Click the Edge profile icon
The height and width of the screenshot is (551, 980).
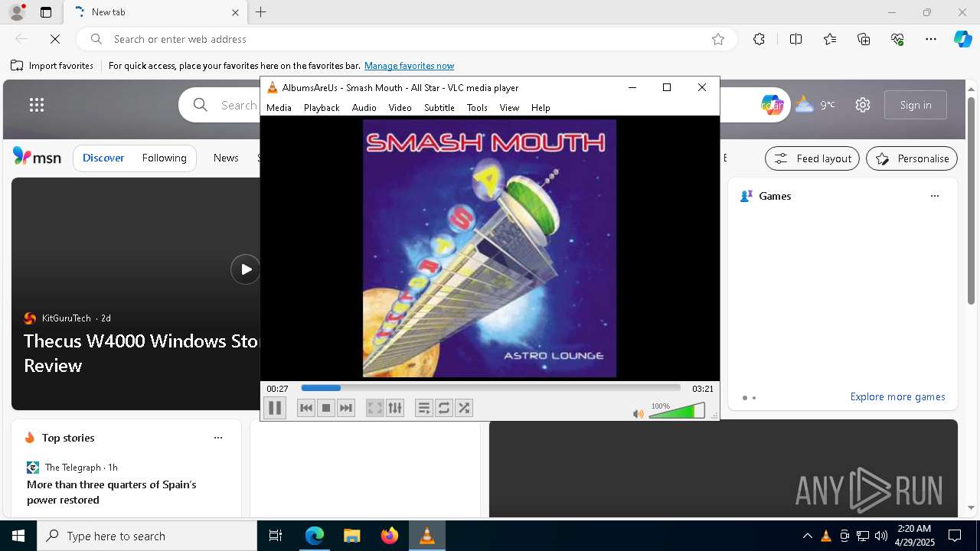16,12
